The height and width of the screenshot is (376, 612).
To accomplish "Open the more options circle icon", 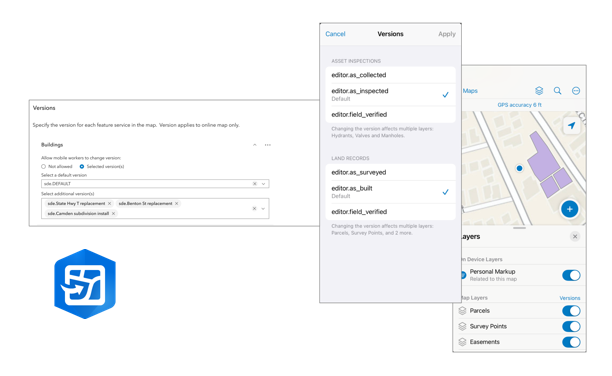I will pos(576,91).
